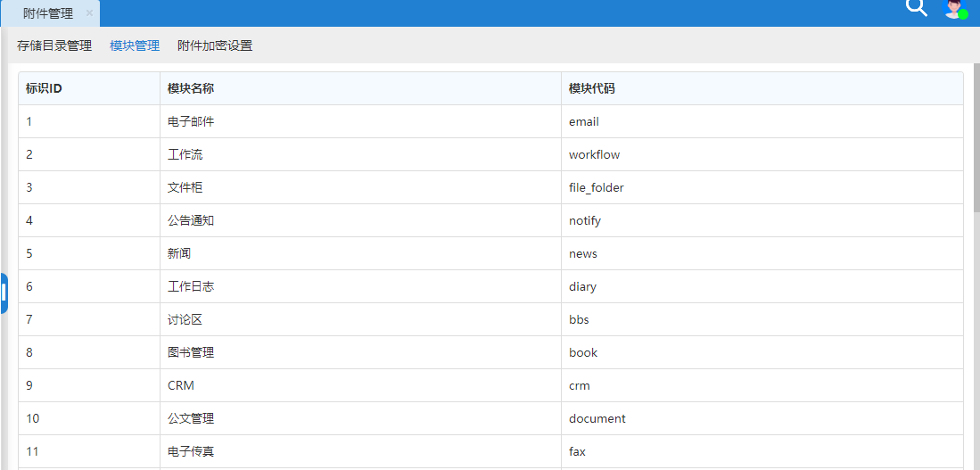Viewport: 980px width, 470px height.
Task: Click ID cell 10 in 公文管理 row
Action: click(89, 419)
